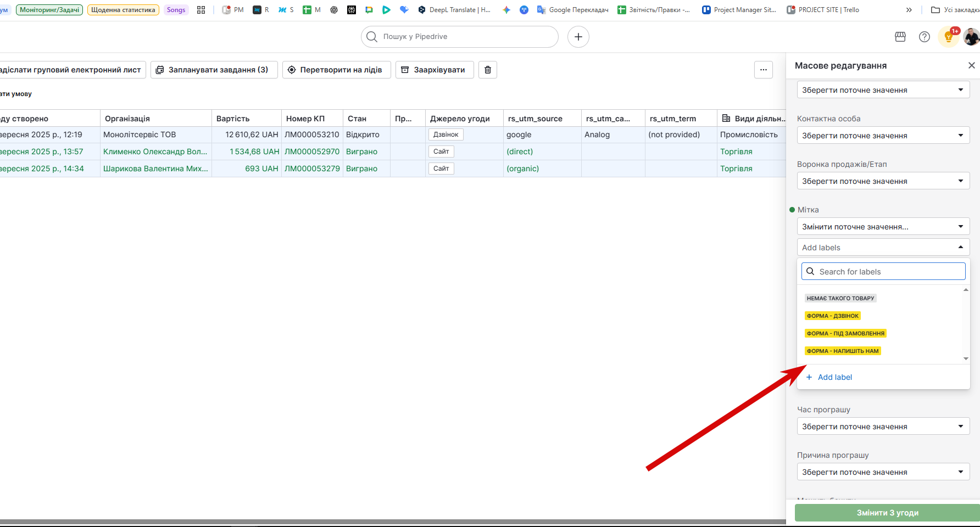Collapse the Add labels dropdown

883,248
